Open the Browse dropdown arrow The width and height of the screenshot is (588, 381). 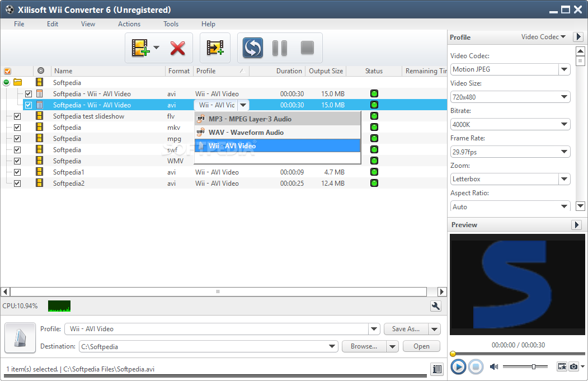392,346
